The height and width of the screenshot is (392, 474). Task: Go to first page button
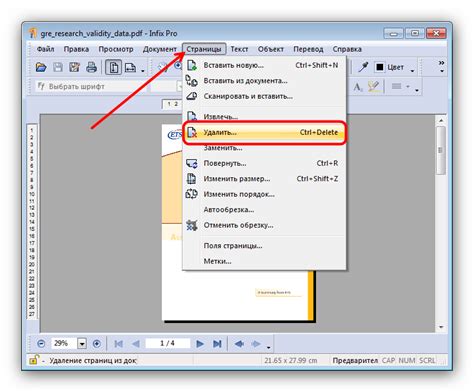click(x=119, y=343)
